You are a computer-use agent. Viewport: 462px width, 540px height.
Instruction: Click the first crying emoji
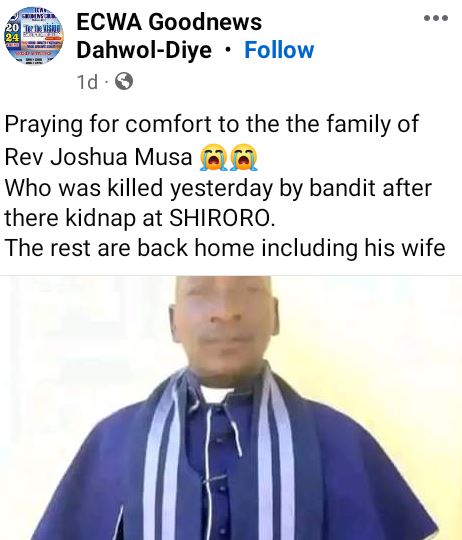coord(213,157)
